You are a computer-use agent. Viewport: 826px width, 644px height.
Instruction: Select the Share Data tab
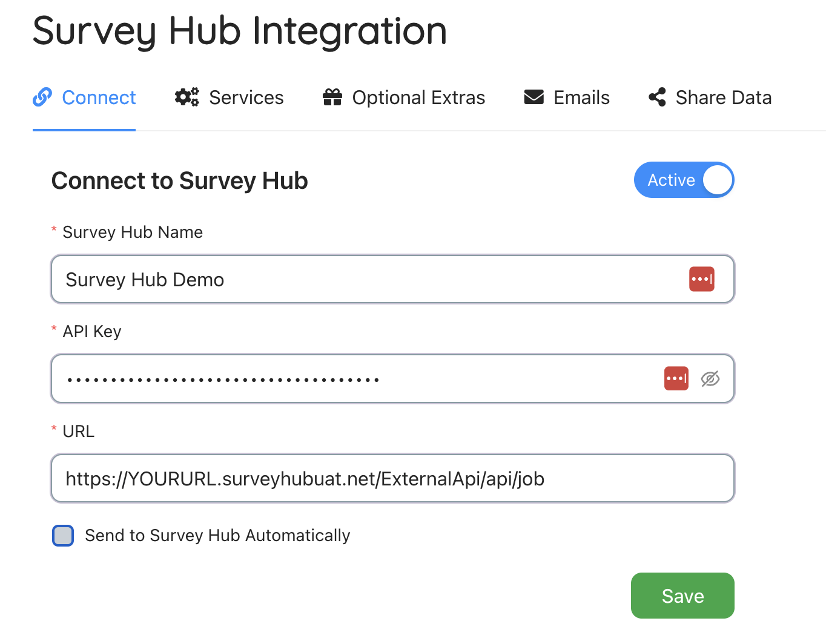(723, 97)
